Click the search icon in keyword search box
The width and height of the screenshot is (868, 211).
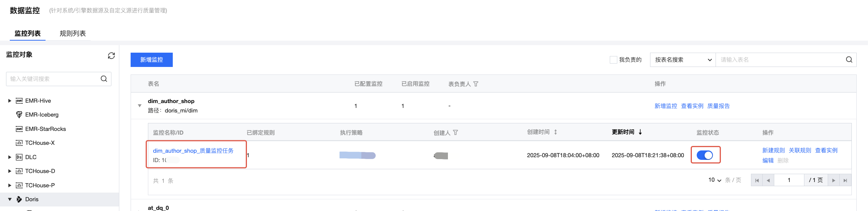pos(104,79)
